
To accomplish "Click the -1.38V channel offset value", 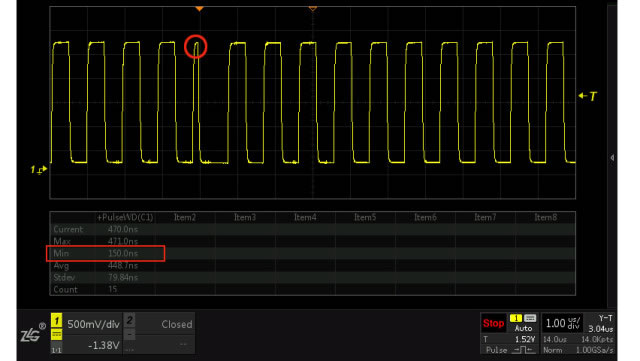I will (104, 345).
